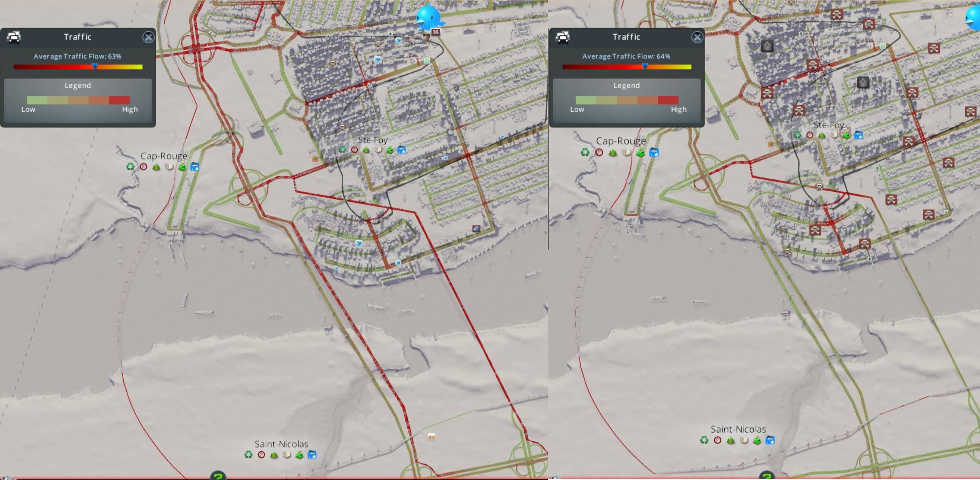Click the right Average Traffic Flow 64% bar

(627, 67)
